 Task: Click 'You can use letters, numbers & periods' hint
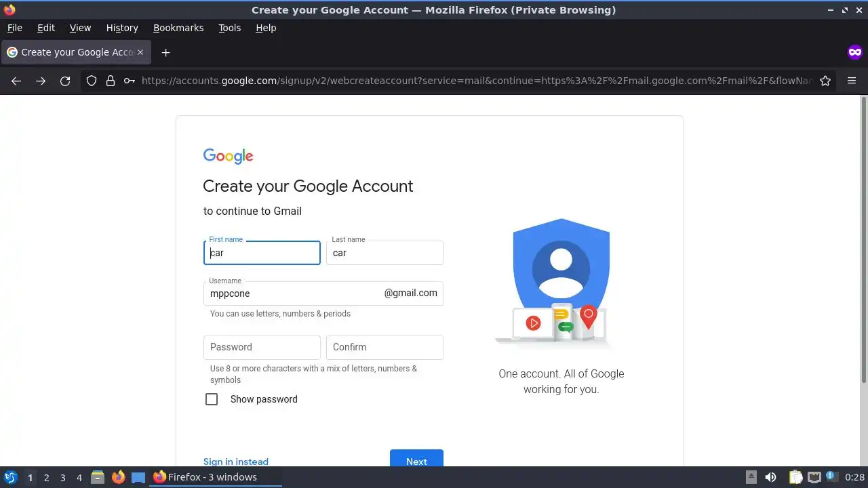280,314
